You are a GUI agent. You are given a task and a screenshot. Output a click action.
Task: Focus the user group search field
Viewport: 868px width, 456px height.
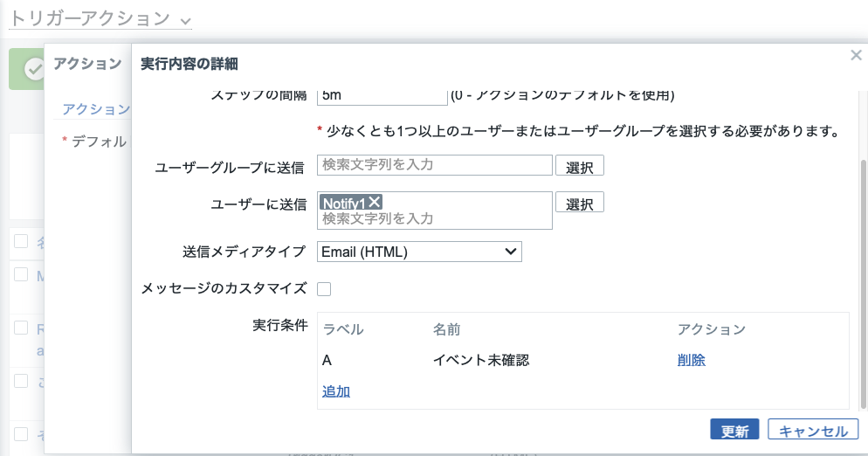pyautogui.click(x=435, y=165)
